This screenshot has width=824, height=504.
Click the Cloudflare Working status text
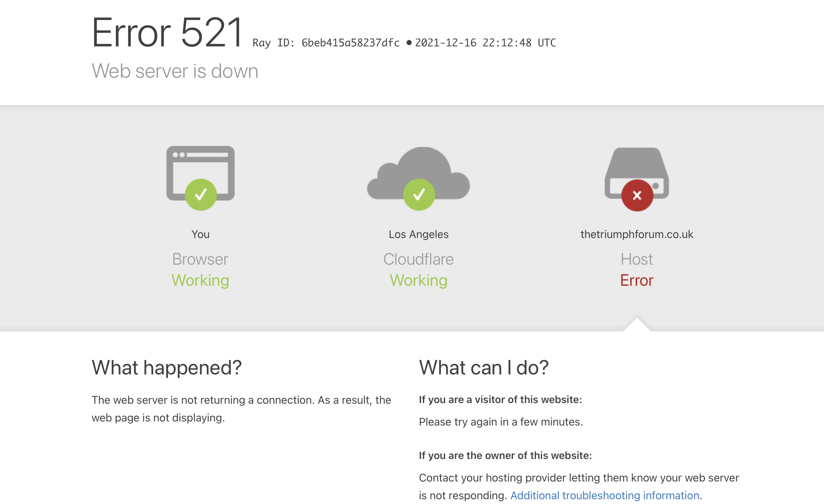pos(418,280)
